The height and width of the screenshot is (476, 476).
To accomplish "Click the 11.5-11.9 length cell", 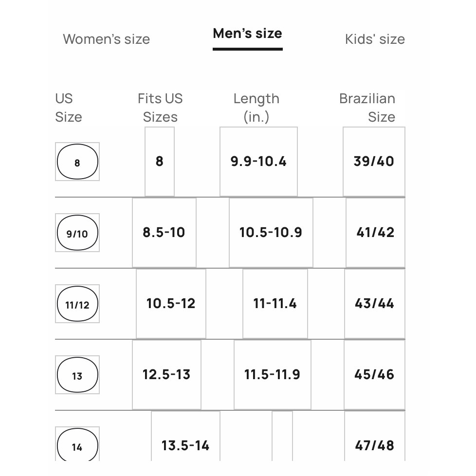I will (273, 375).
